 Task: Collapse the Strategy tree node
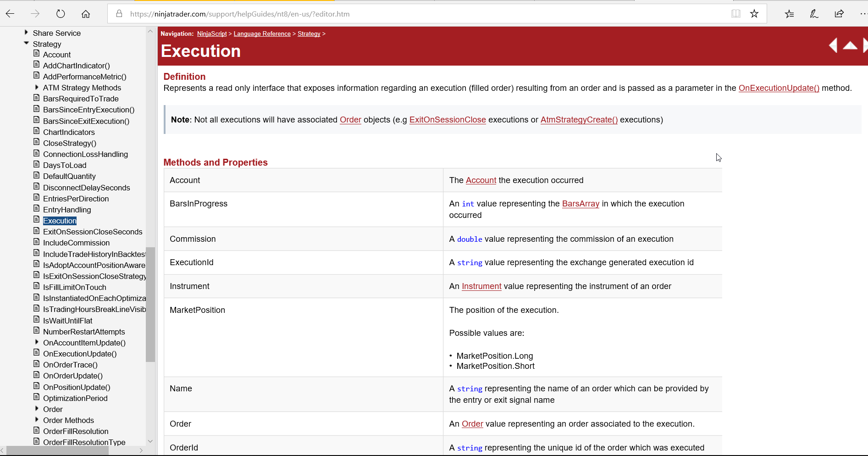26,44
